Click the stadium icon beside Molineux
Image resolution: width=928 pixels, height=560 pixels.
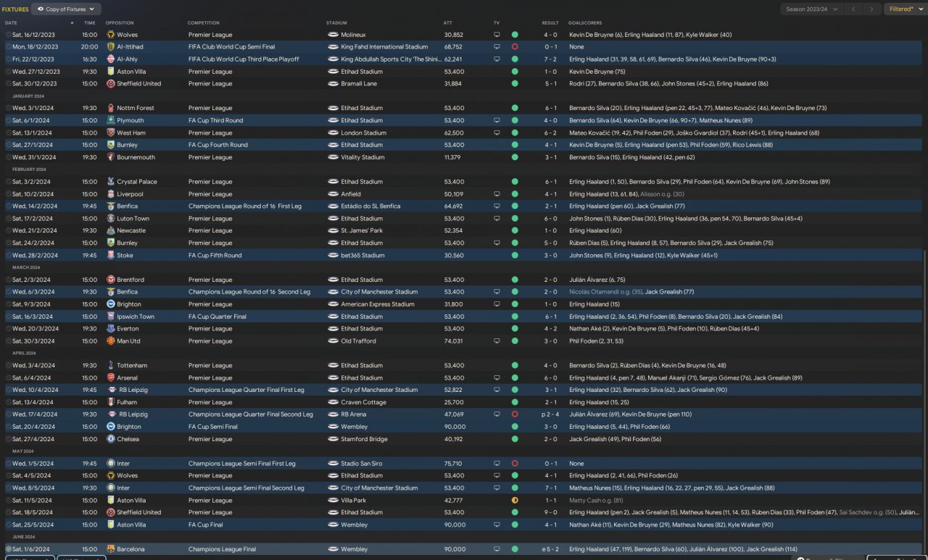[x=333, y=35]
